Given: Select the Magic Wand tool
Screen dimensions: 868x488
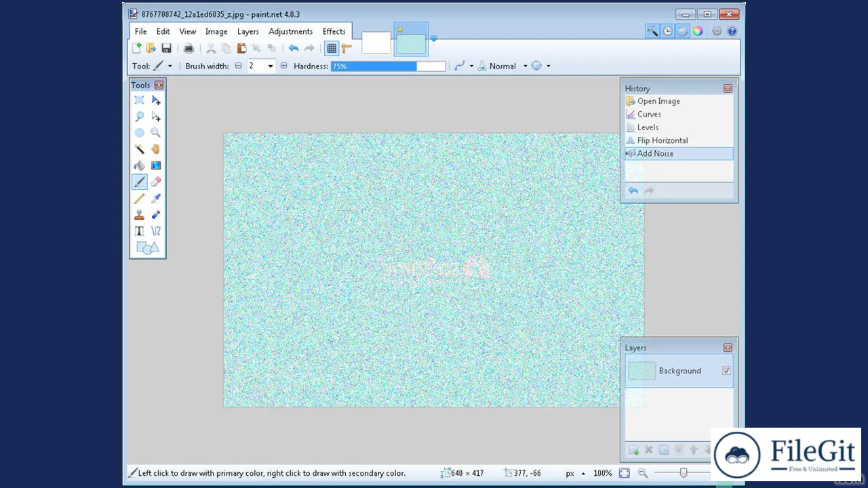Looking at the screenshot, I should [139, 149].
